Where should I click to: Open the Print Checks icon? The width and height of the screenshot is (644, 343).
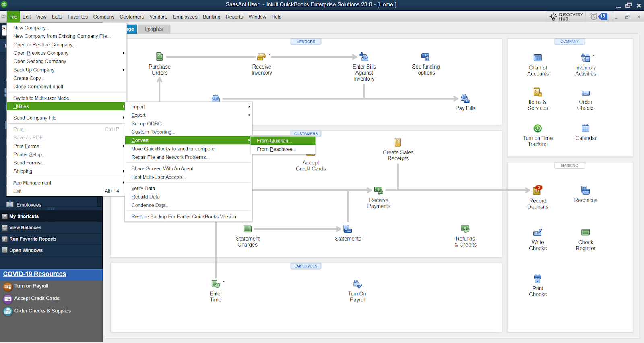[537, 279]
